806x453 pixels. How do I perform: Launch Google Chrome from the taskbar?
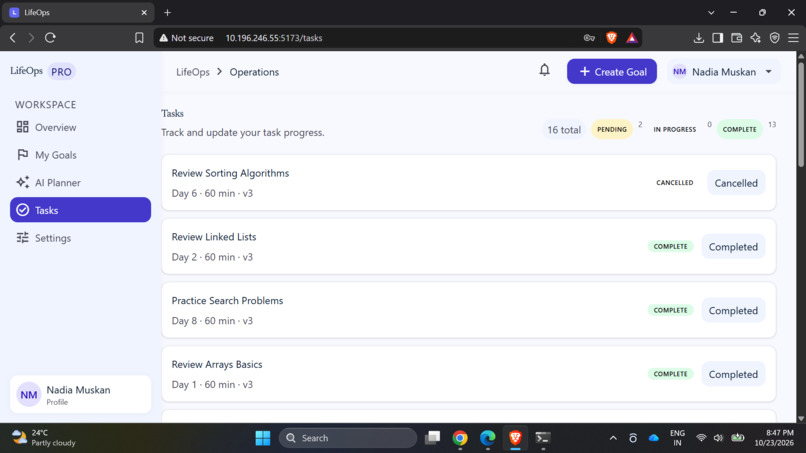460,438
